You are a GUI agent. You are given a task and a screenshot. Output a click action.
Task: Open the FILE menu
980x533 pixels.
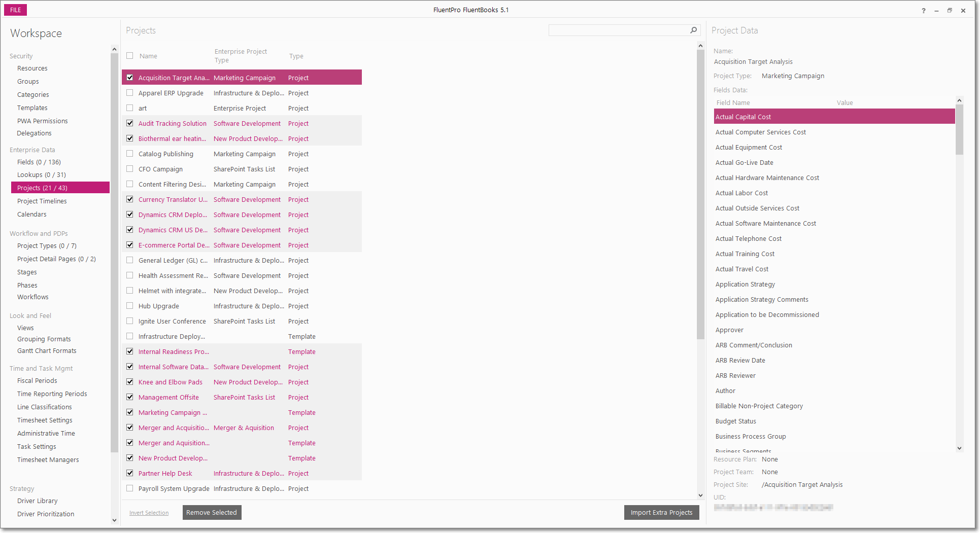(16, 10)
